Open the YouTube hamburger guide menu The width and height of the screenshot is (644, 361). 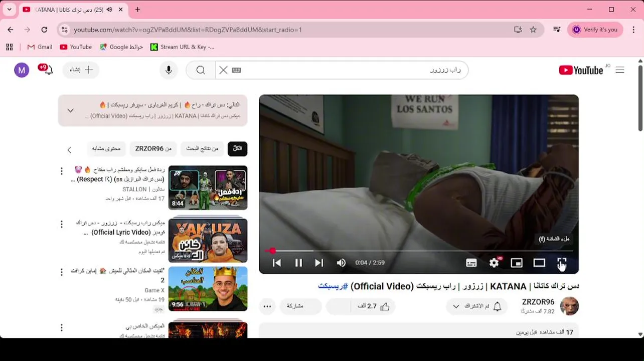click(x=620, y=70)
